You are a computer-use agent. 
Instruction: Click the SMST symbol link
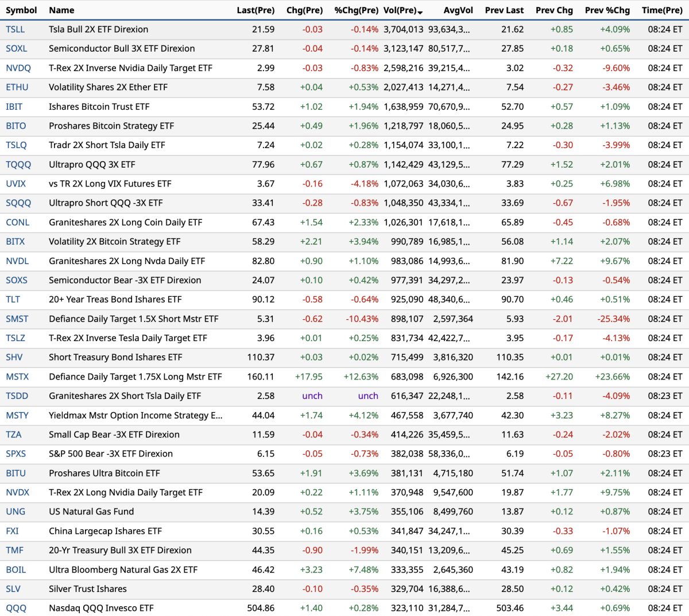click(x=17, y=319)
